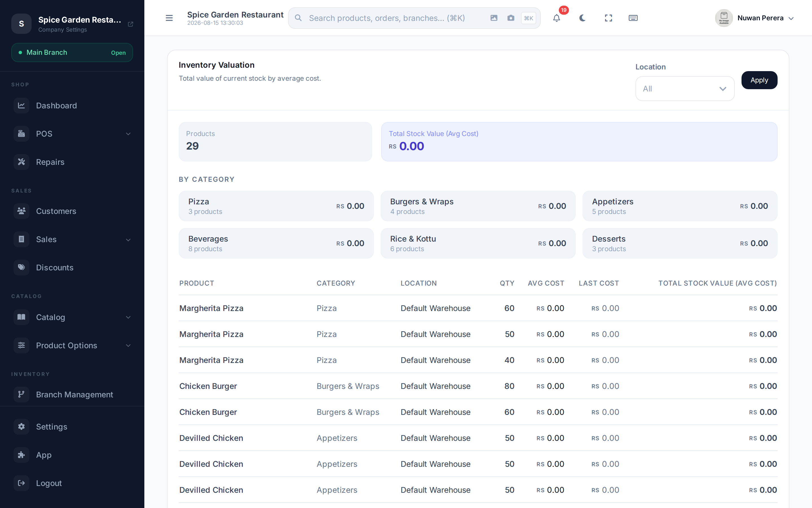Screen dimensions: 812x508
Task: Open company settings external link icon
Action: 131,24
